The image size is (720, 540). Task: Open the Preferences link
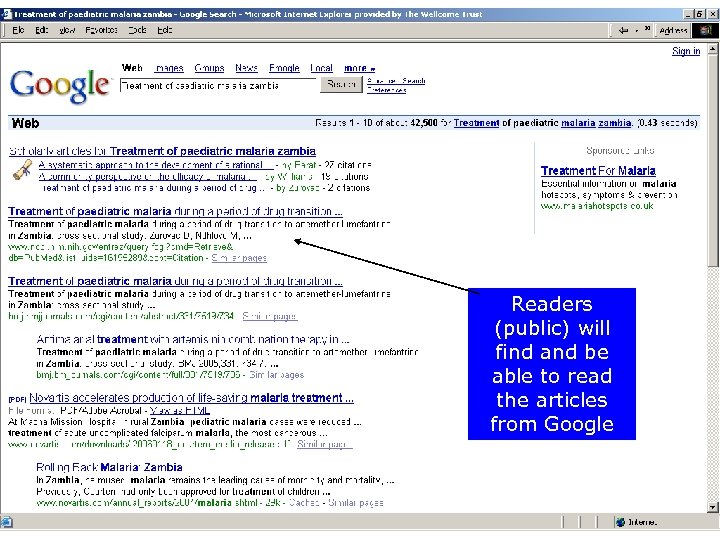click(x=386, y=90)
